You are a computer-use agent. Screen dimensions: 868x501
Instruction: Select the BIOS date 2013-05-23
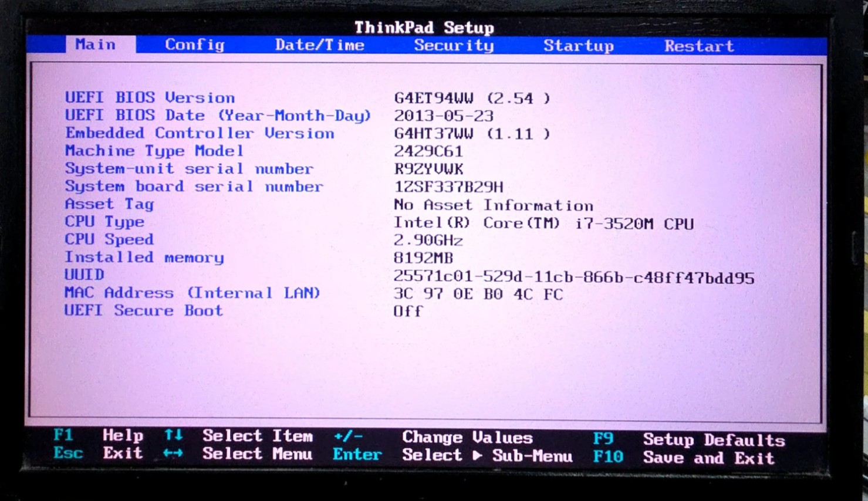click(443, 116)
